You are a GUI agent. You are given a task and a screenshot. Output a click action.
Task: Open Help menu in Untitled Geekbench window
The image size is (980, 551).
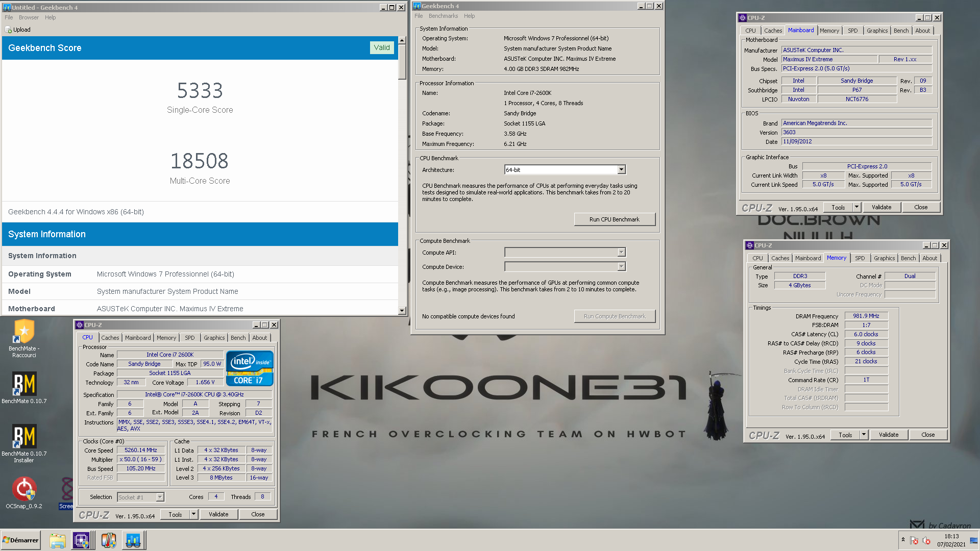[x=50, y=17]
